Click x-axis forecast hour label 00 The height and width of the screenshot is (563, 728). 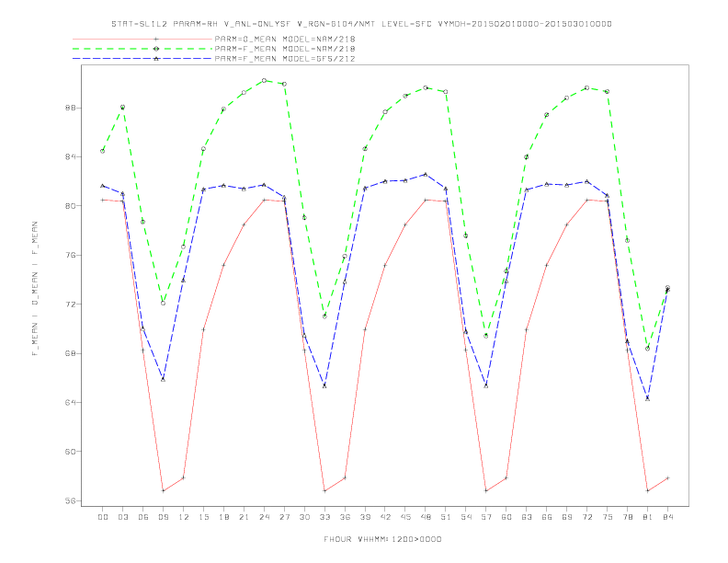[x=103, y=517]
